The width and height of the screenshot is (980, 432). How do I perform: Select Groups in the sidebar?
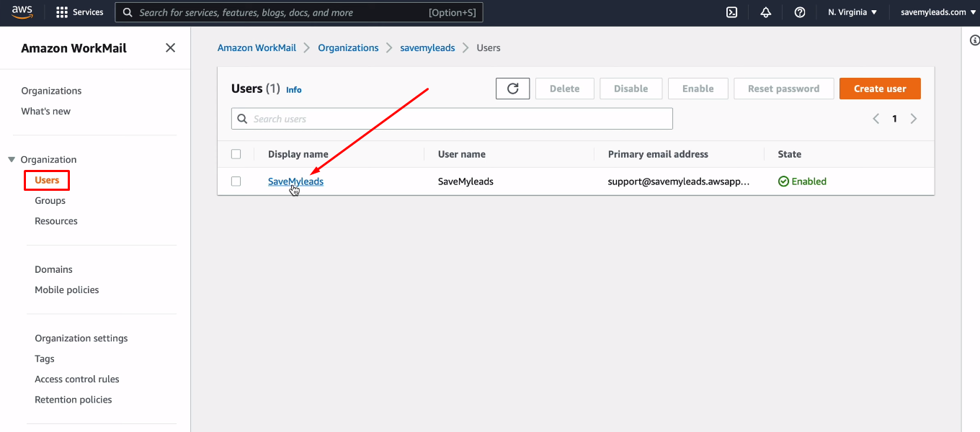pos(50,201)
